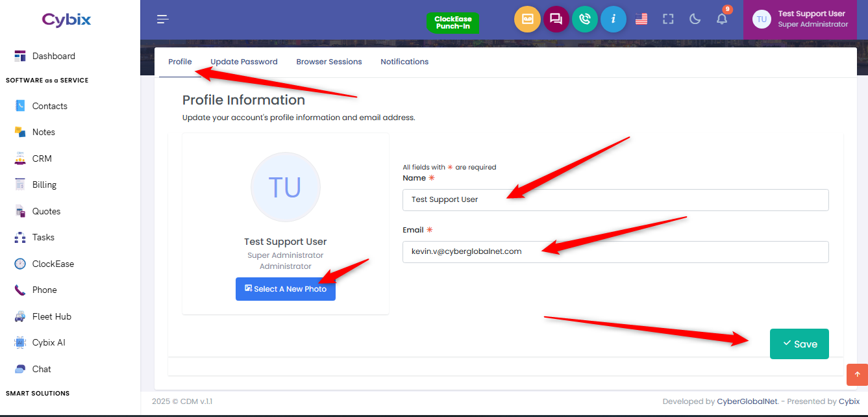
Task: Click the Test Support User name under the avatar
Action: 286,242
